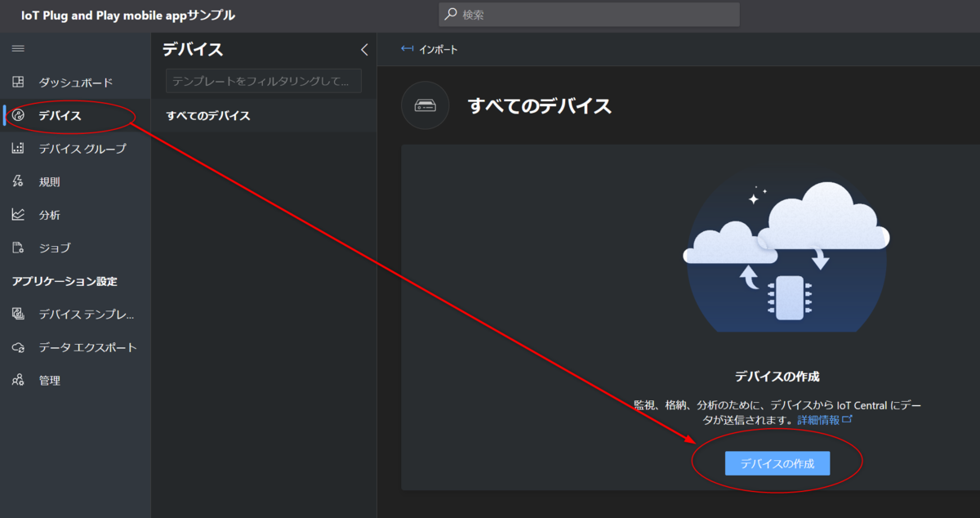Focus the テンプレートをフィルタリング input field
Screen dimensions: 980x518
[264, 81]
